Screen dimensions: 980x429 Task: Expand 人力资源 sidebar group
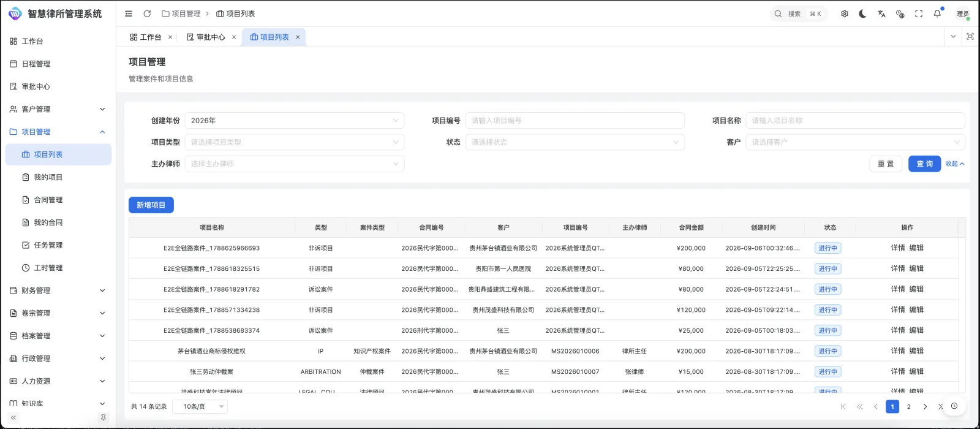coord(58,381)
